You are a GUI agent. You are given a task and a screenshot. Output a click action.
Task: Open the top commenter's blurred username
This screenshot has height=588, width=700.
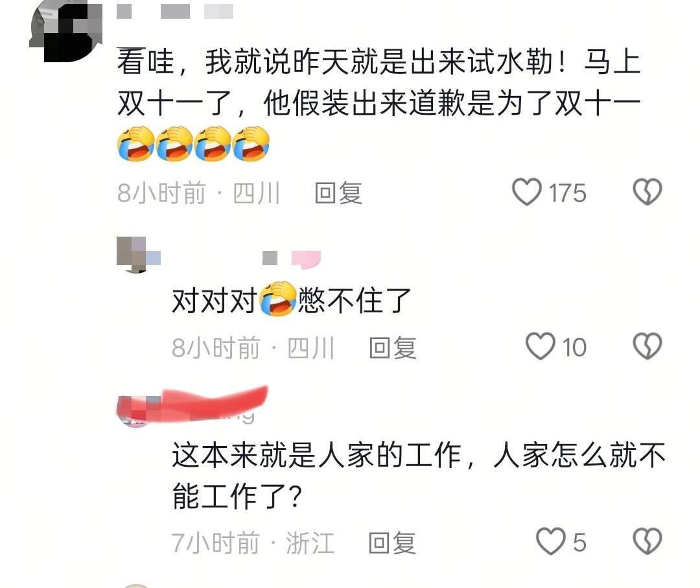[175, 11]
